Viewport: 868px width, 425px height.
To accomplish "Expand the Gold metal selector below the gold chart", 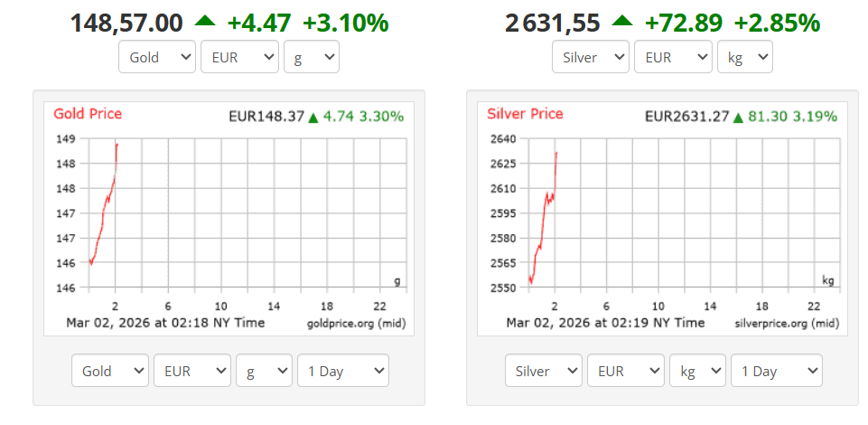I will 109,372.
